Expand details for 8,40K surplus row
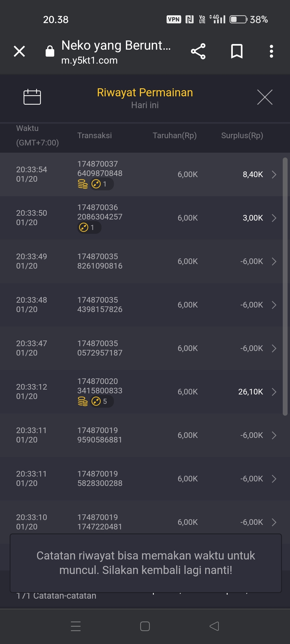 coord(274,174)
